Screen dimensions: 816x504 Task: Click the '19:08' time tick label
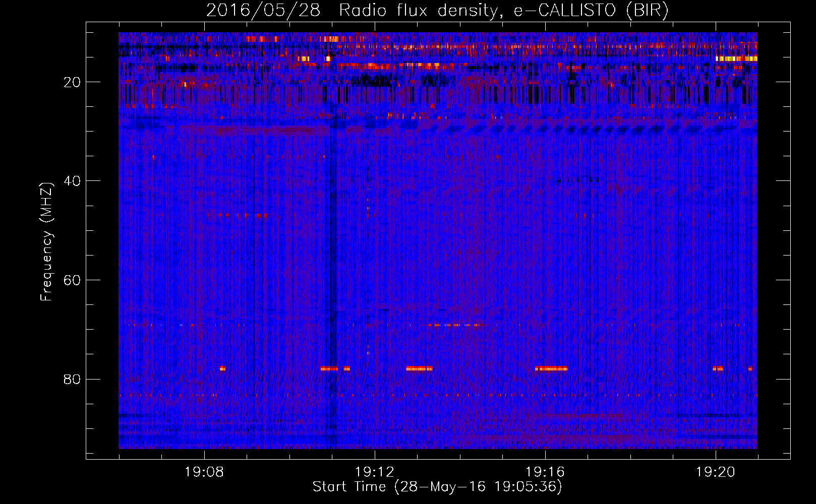[x=204, y=472]
